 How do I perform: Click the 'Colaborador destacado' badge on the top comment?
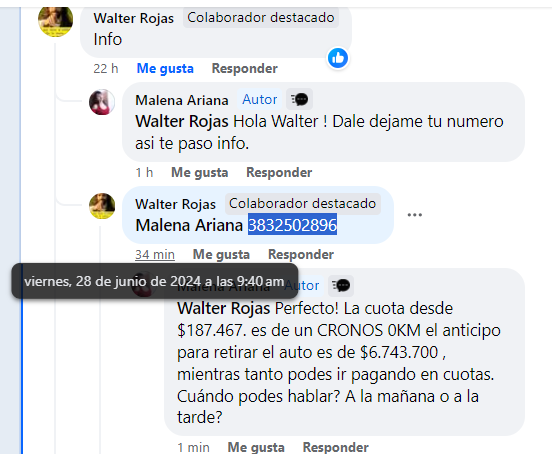(261, 18)
